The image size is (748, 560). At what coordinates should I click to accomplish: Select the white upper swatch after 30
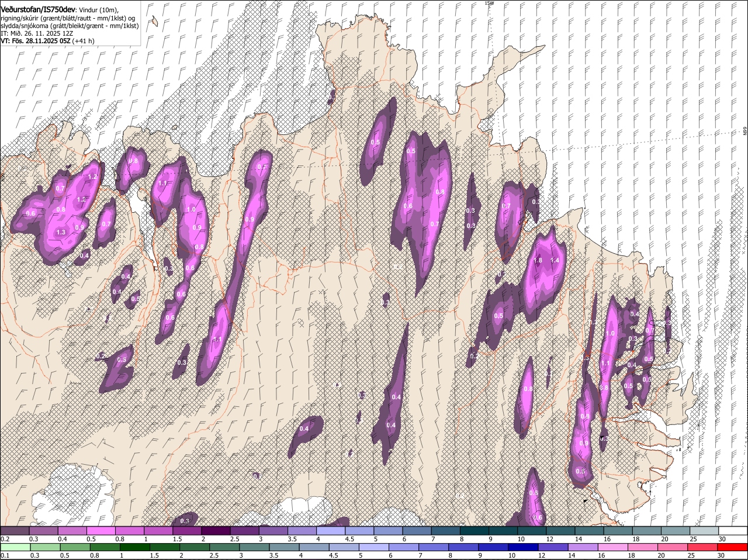[x=733, y=531]
